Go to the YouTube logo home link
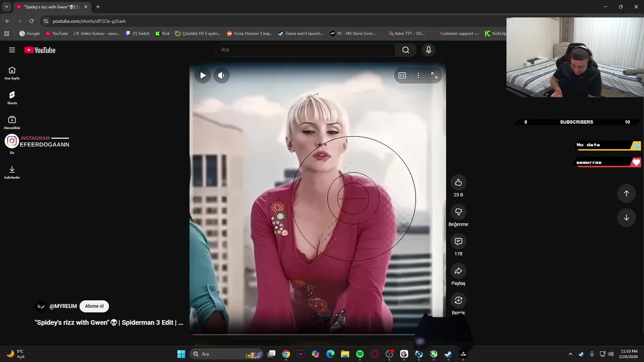 click(x=40, y=50)
